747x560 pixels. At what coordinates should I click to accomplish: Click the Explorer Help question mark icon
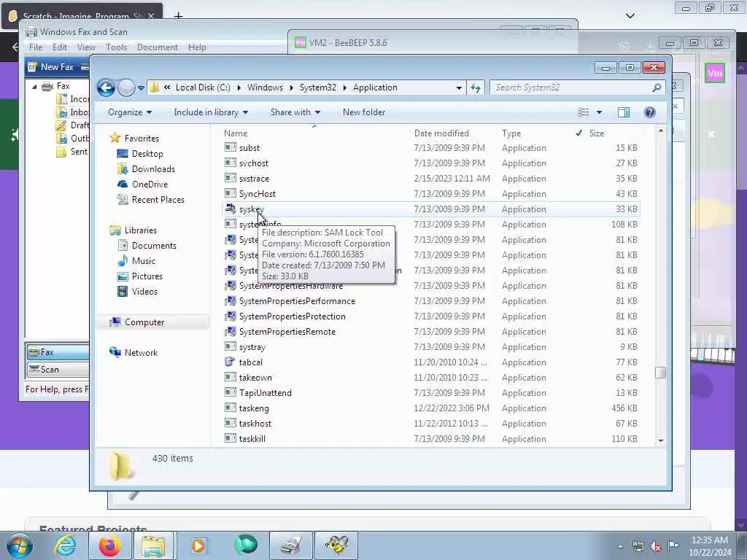click(649, 112)
